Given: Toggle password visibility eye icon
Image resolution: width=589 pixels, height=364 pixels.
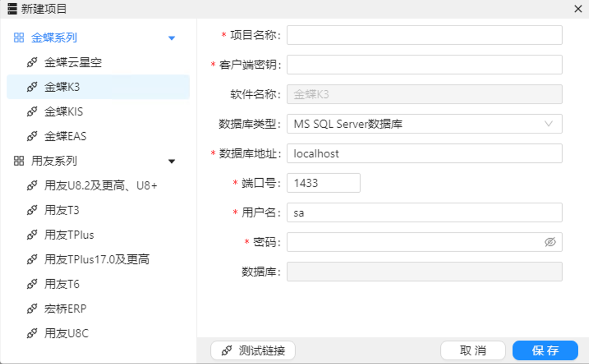Looking at the screenshot, I should 550,242.
